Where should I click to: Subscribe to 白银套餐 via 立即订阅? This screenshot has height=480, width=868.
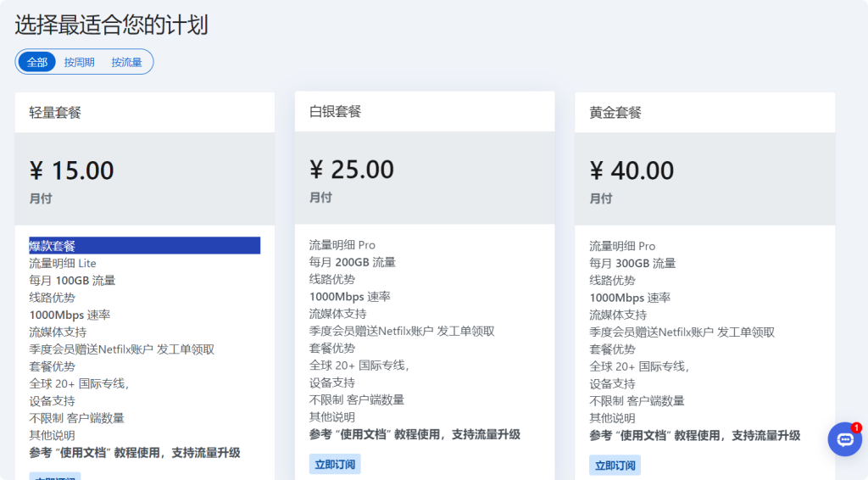[x=336, y=464]
